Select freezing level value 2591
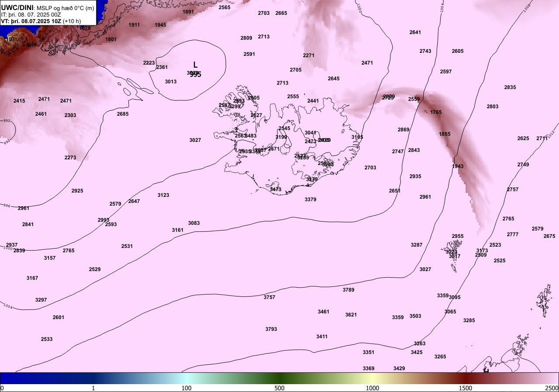The width and height of the screenshot is (559, 392). (x=249, y=54)
